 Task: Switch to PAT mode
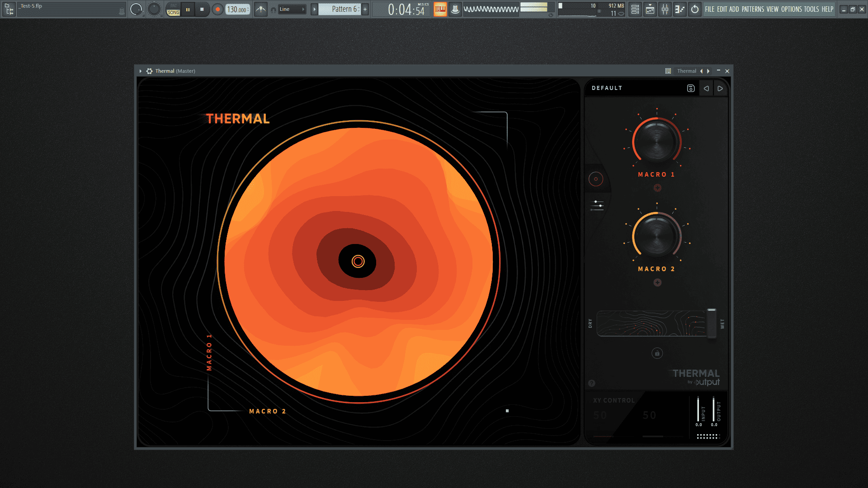click(174, 6)
